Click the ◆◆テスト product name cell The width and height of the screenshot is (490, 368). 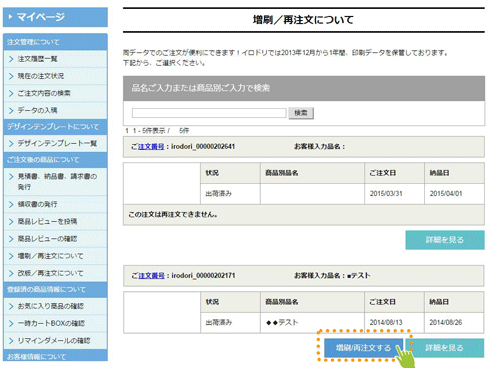(x=312, y=323)
